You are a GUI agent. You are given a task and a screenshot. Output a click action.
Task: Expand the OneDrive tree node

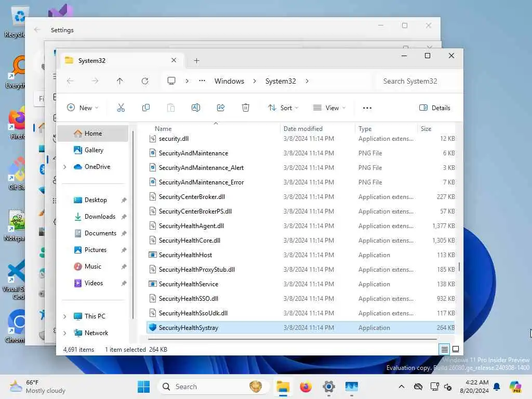click(65, 167)
